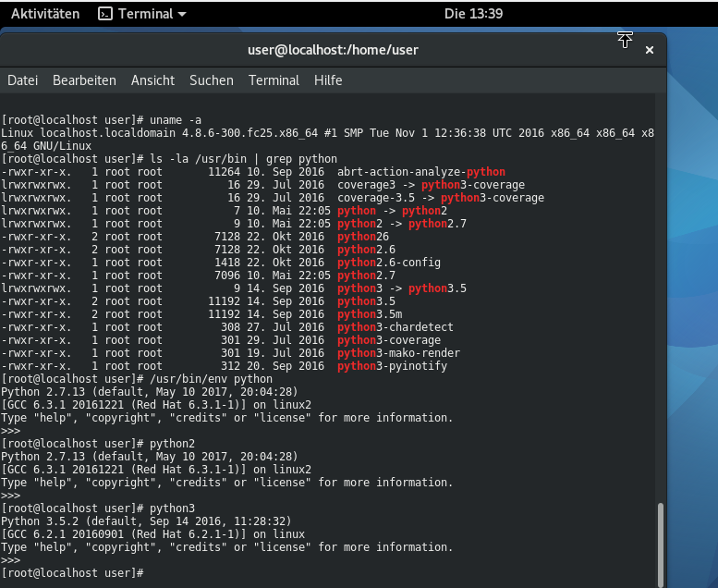
Task: Click the 'python -> python2' symlink entry
Action: tap(393, 211)
